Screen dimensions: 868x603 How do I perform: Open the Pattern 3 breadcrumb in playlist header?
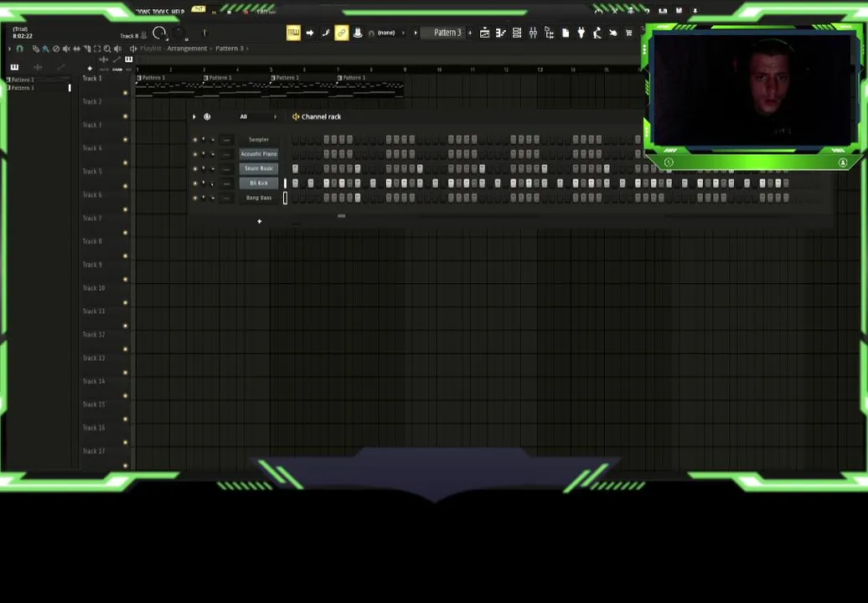click(230, 49)
